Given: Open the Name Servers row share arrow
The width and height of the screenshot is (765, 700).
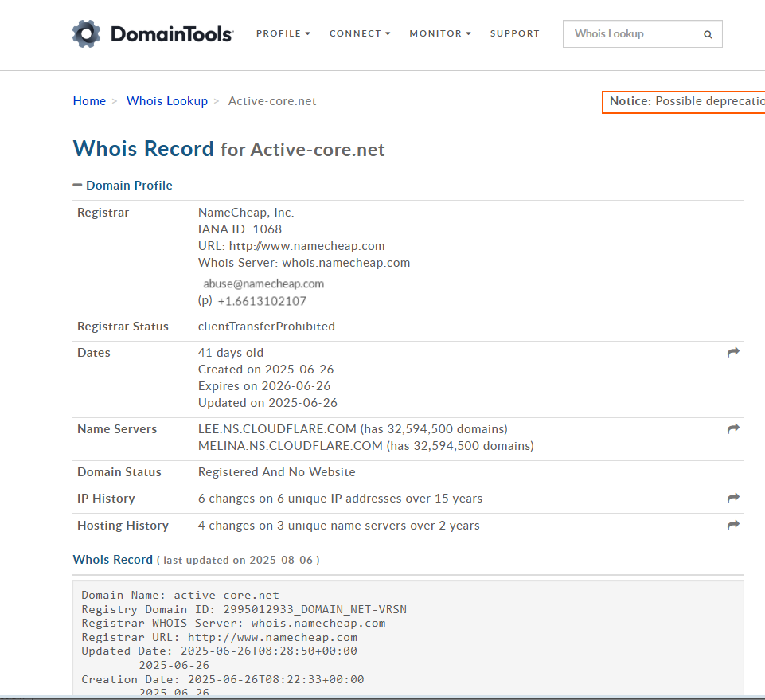Looking at the screenshot, I should 733,428.
